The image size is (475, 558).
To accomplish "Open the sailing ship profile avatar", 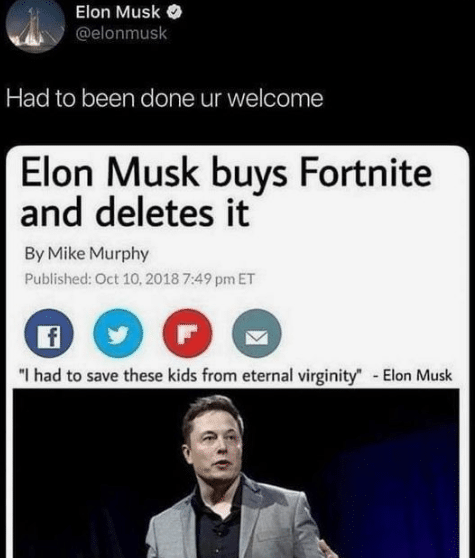I will 36,25.
